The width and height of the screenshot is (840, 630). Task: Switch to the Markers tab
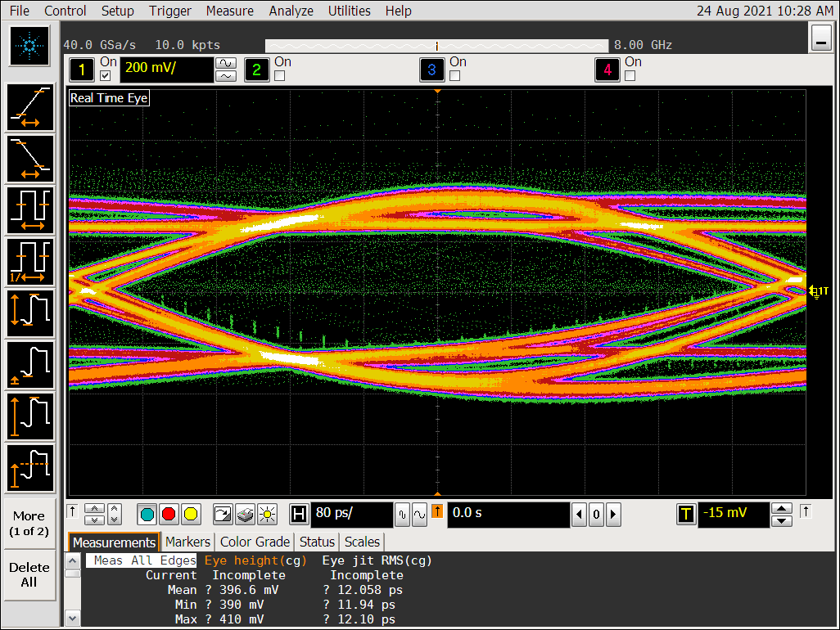188,542
